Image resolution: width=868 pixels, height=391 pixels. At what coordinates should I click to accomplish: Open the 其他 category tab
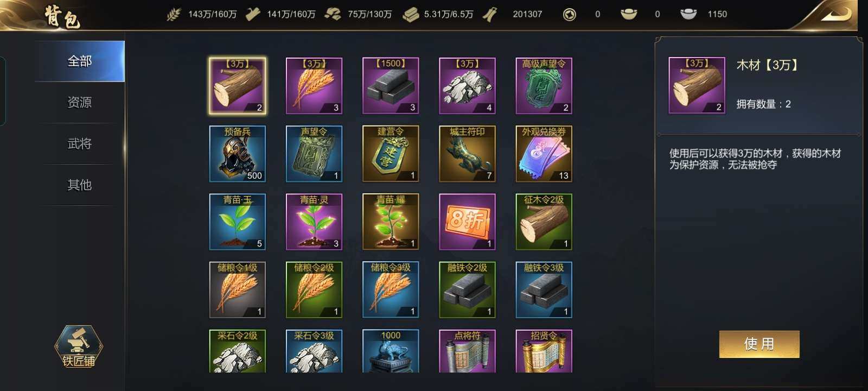pyautogui.click(x=79, y=185)
